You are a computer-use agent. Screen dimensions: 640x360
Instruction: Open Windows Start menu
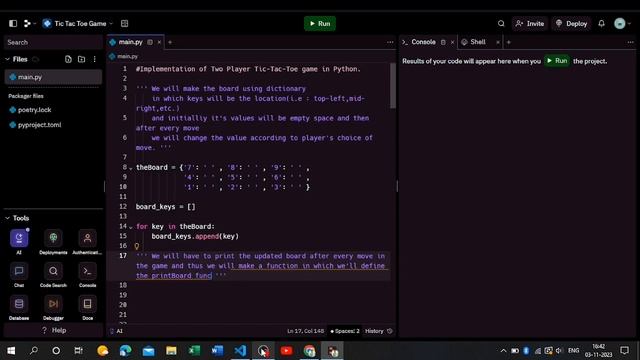tap(11, 351)
